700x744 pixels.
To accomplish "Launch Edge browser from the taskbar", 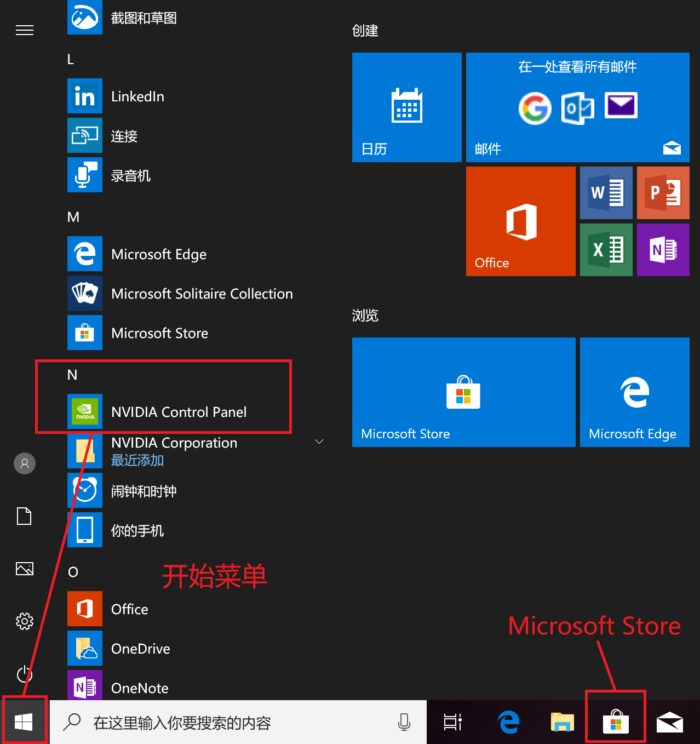I will click(x=509, y=722).
